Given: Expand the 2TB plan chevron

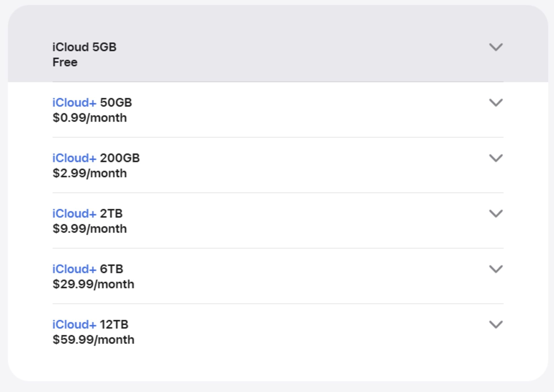Looking at the screenshot, I should 496,213.
